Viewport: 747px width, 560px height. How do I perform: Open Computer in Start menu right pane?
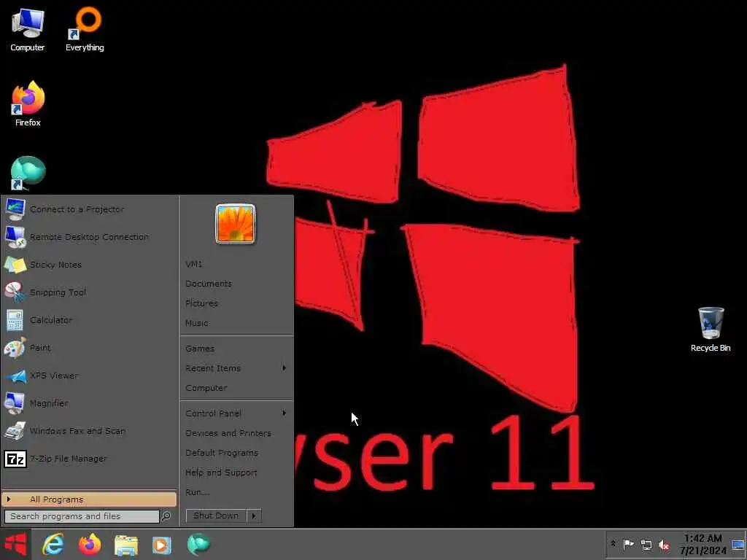tap(206, 388)
